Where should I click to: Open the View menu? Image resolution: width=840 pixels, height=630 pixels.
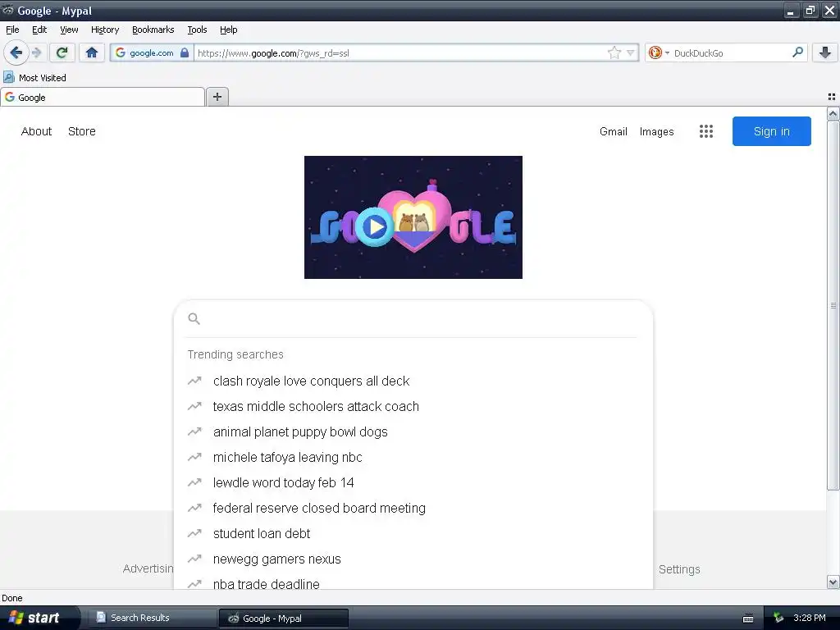(x=69, y=30)
